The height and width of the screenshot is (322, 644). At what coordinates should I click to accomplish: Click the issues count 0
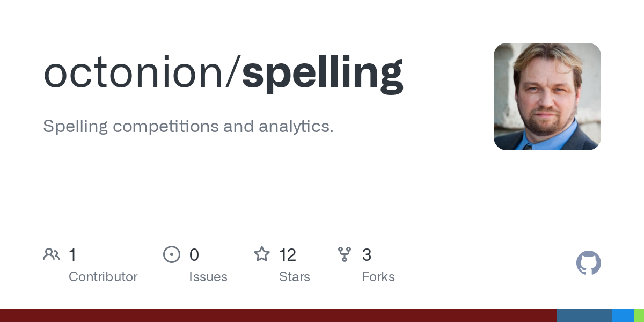pos(194,255)
